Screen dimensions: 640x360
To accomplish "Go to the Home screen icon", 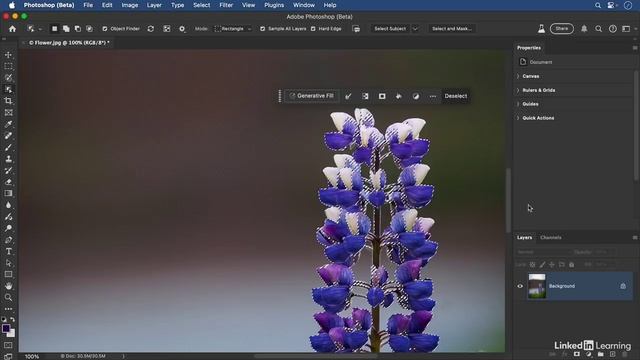I will coord(12,29).
